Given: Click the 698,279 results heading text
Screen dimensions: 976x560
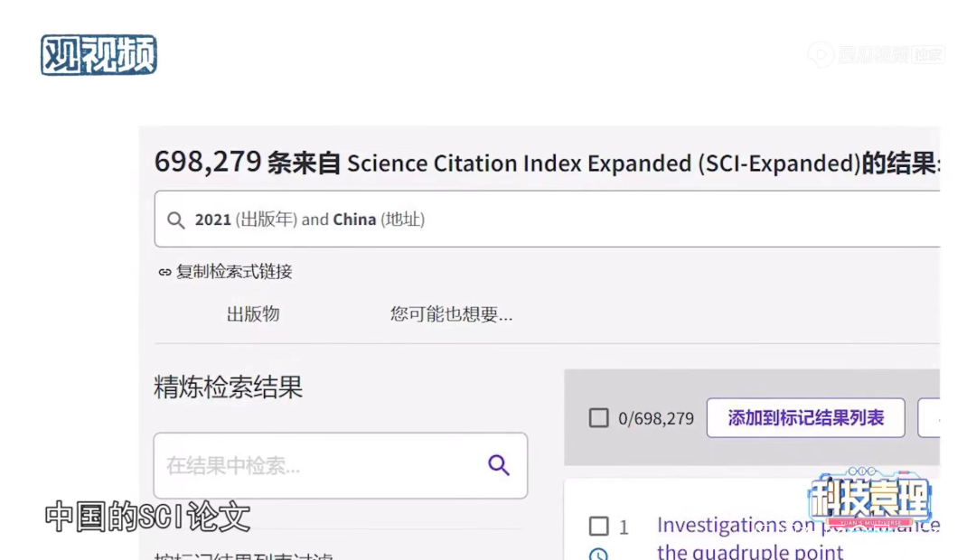Looking at the screenshot, I should tap(547, 163).
